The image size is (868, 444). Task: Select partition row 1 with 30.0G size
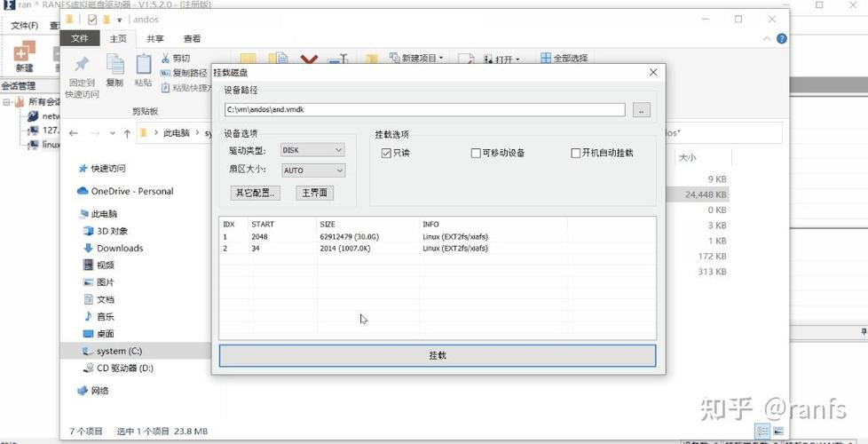(438, 236)
